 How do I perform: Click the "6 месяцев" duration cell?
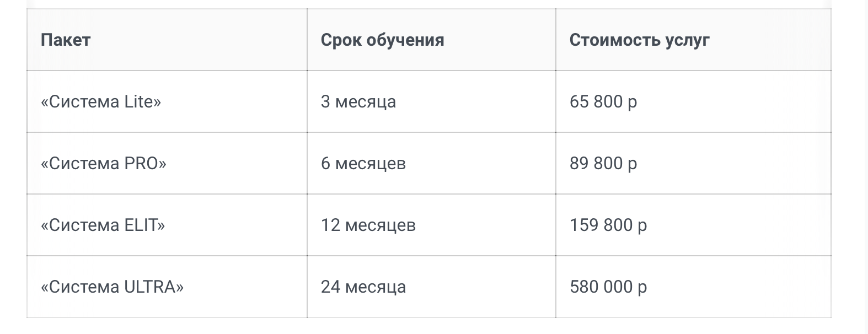click(x=363, y=164)
